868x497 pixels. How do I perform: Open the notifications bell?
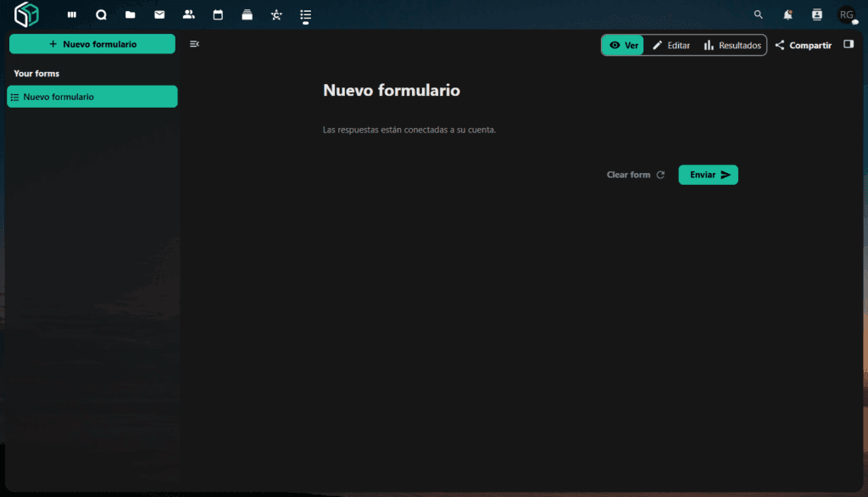[x=787, y=14]
